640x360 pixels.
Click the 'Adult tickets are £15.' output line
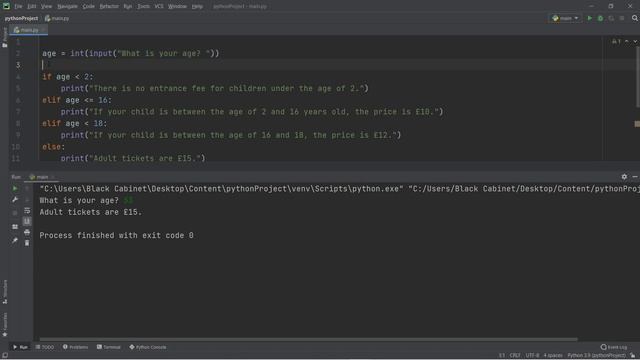click(x=90, y=212)
